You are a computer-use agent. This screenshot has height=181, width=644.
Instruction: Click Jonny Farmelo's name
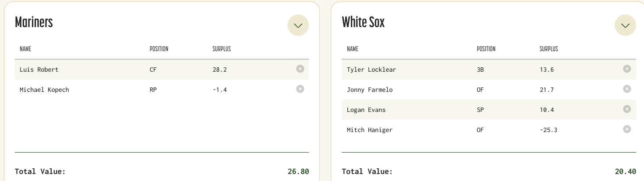click(370, 90)
